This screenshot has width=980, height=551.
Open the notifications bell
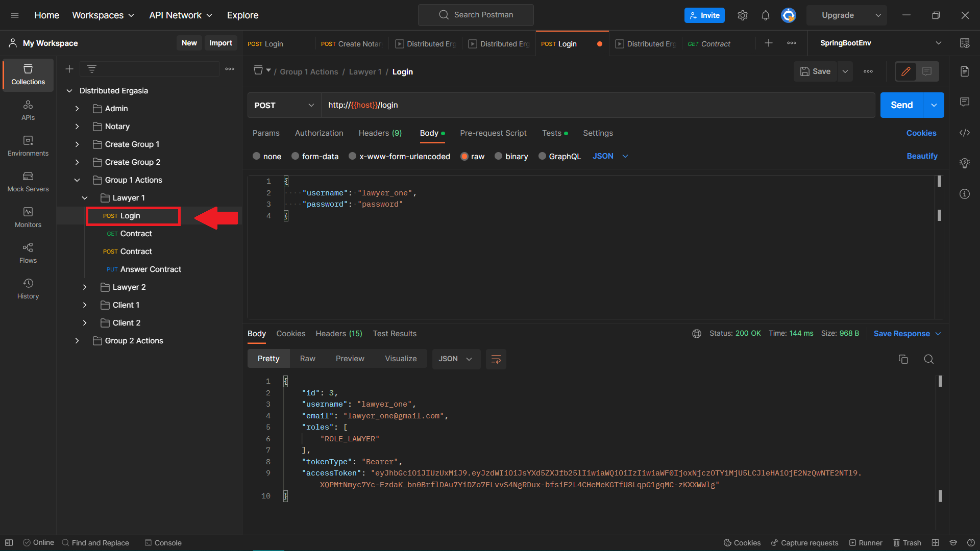(x=766, y=15)
